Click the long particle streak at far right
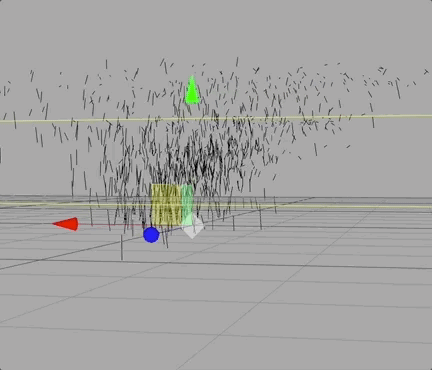The width and height of the screenshot is (432, 370). pos(398,88)
